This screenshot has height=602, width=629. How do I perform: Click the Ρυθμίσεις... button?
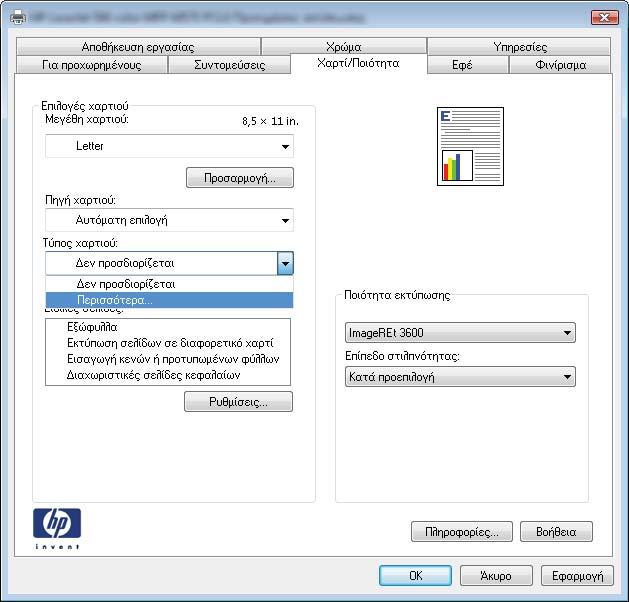point(238,401)
